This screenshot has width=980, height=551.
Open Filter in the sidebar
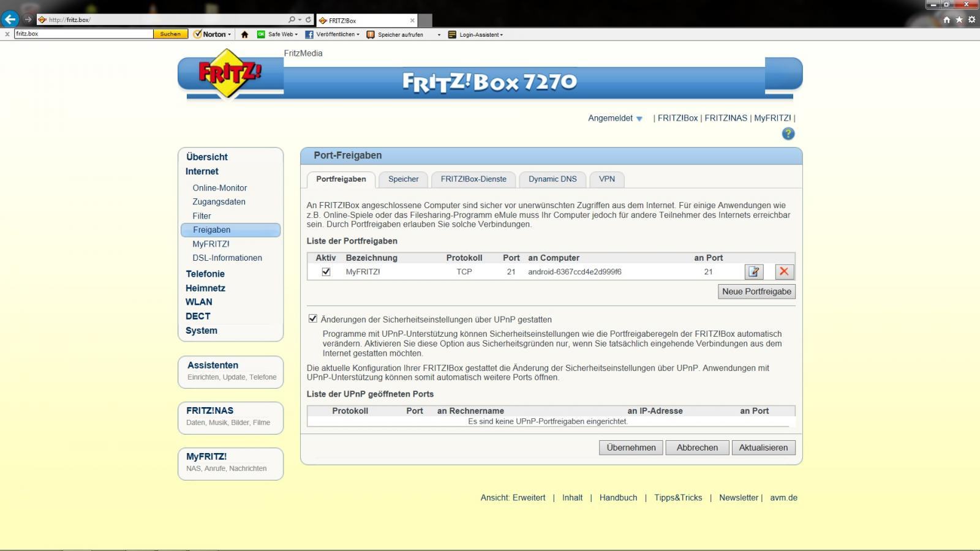pos(202,216)
